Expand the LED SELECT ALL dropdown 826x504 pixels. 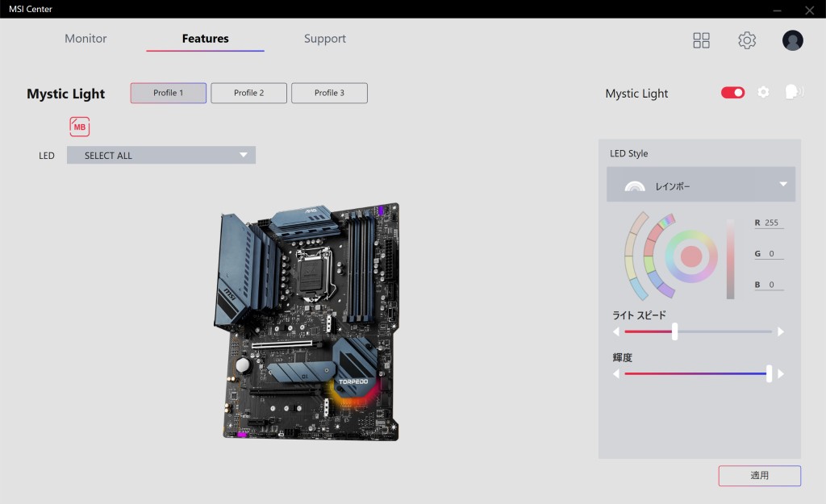[x=161, y=155]
